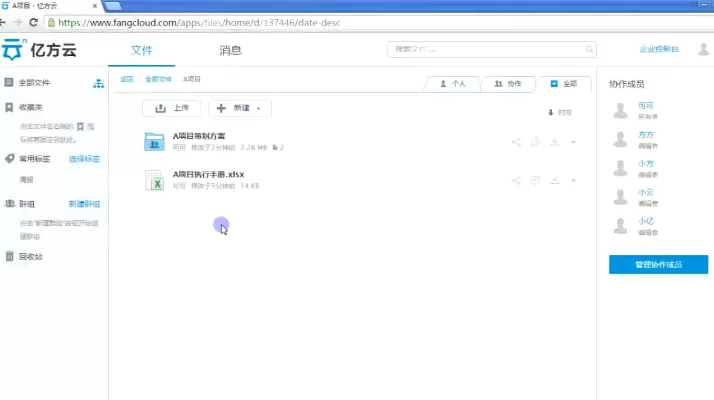Select the A项目 browser tab

tap(50, 6)
